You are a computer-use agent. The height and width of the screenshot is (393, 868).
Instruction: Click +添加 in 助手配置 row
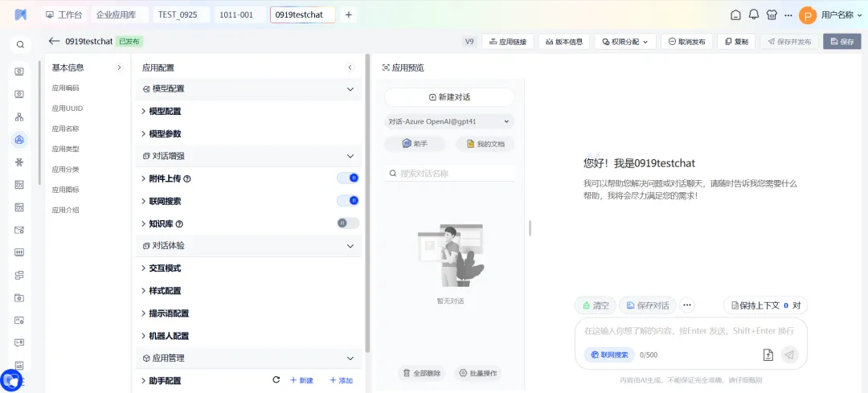(341, 380)
